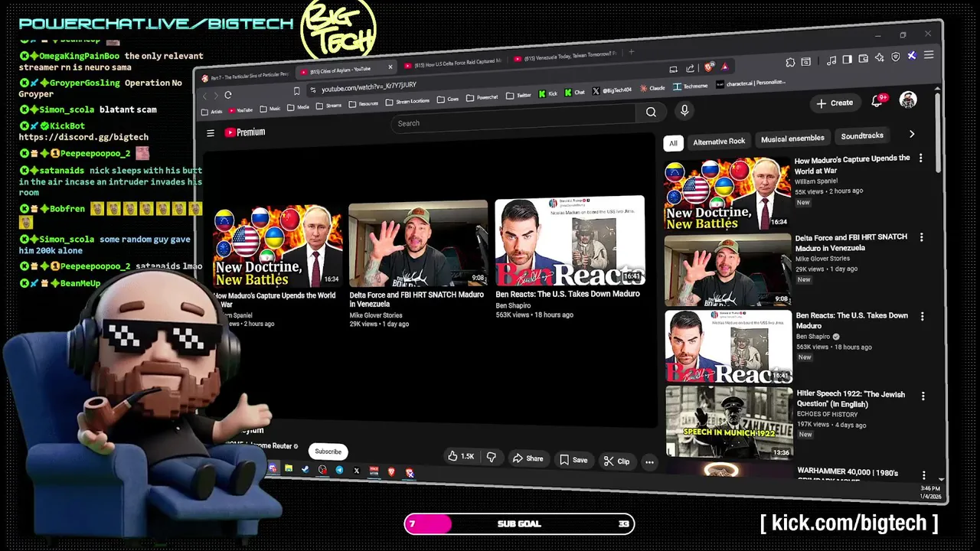Select the All filter chip
980x551 pixels.
point(673,143)
